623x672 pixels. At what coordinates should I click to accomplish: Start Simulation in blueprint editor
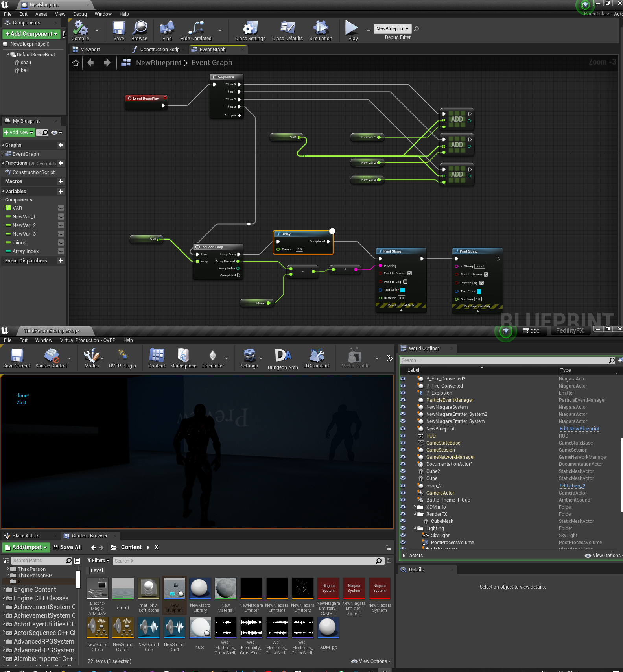(x=321, y=31)
